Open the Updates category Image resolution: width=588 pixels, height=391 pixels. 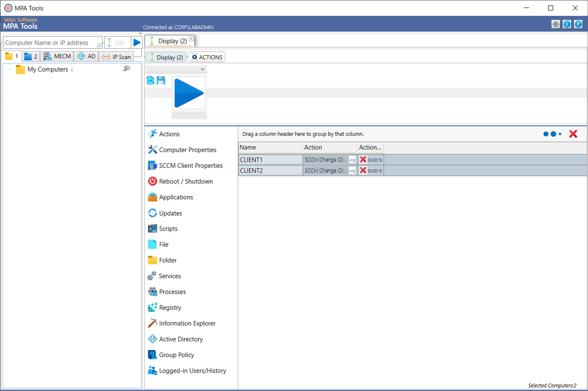(x=165, y=213)
